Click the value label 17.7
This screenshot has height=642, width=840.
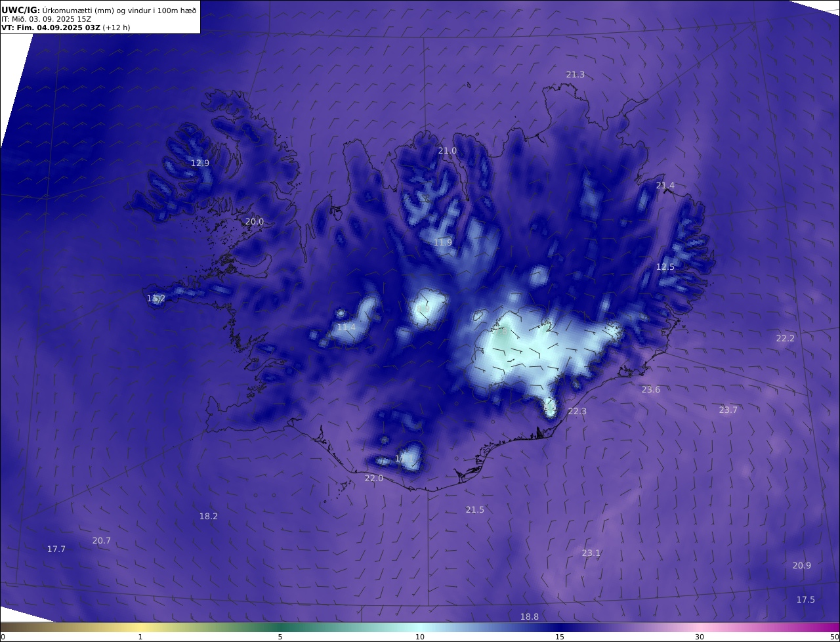[56, 549]
